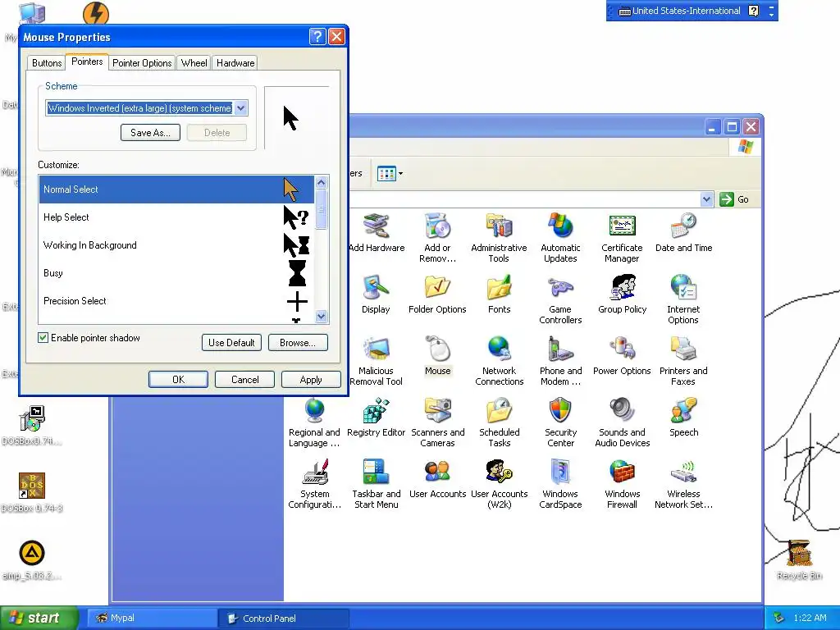Switch to the Hardware tab
The height and width of the screenshot is (630, 840).
pos(235,62)
